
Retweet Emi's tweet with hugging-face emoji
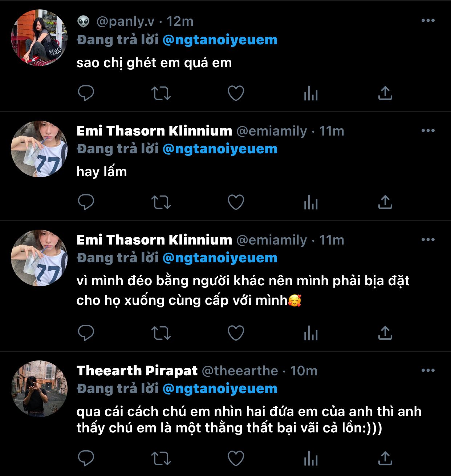161,333
